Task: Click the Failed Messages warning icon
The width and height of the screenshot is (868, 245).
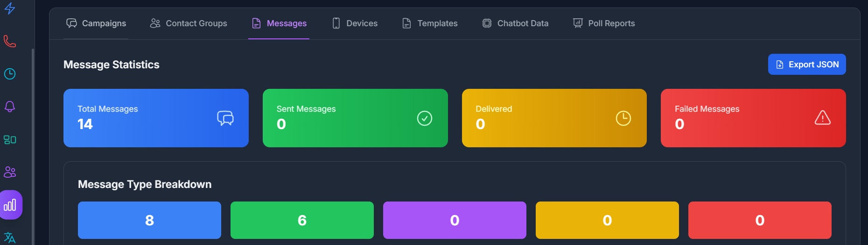Action: [x=822, y=118]
